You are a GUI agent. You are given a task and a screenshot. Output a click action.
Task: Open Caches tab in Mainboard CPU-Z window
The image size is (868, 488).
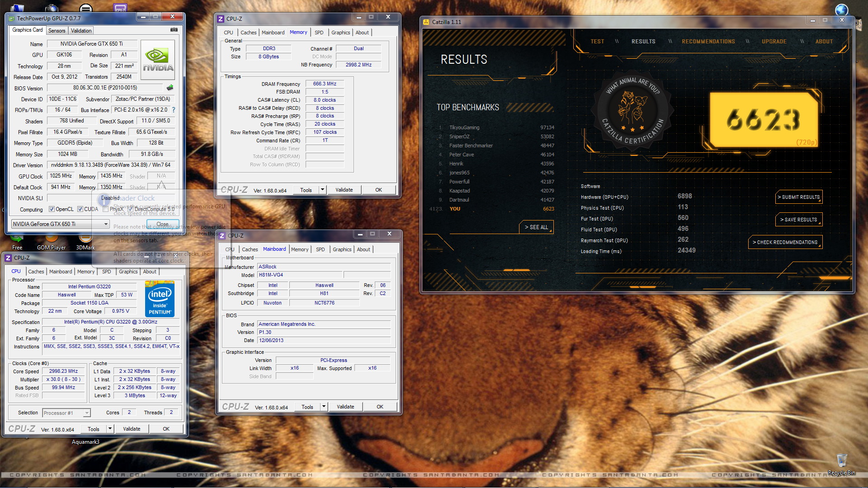point(250,249)
